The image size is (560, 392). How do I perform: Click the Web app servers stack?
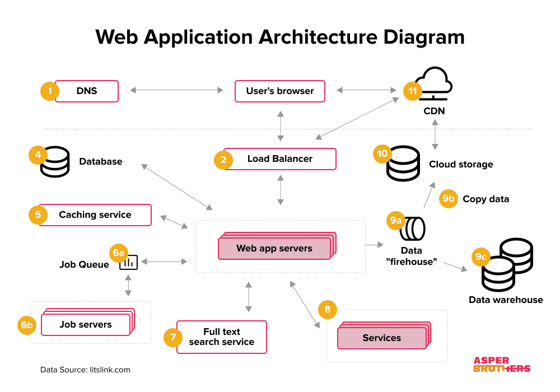tap(277, 246)
